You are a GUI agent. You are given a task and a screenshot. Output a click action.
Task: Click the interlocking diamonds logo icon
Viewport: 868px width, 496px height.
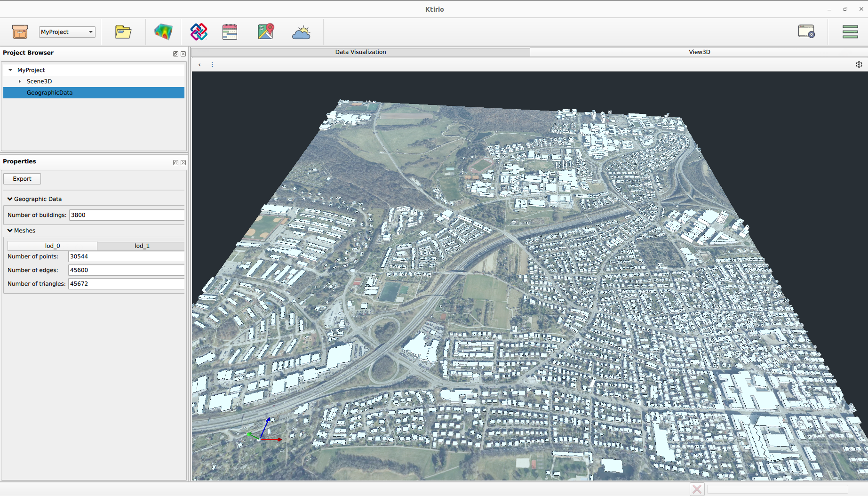199,32
